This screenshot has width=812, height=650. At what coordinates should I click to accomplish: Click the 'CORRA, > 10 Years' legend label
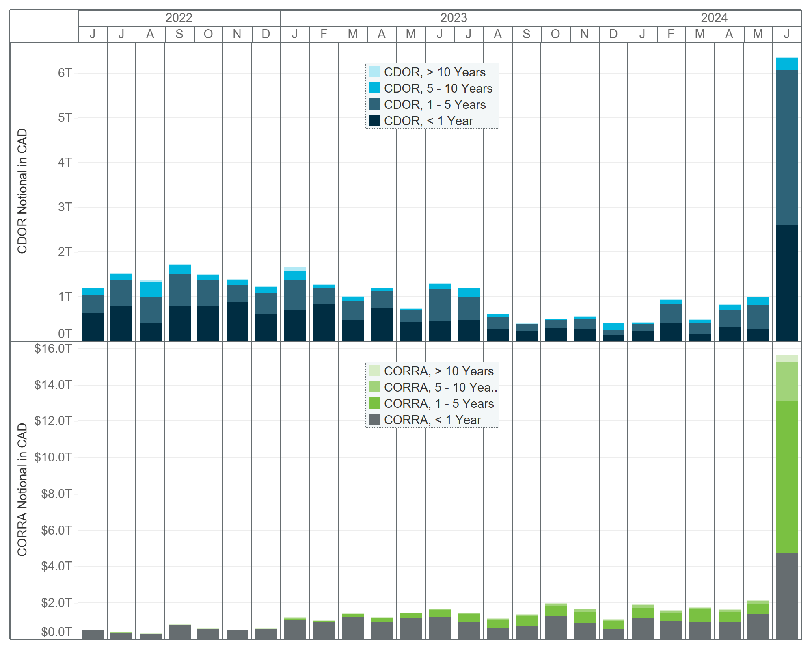[x=439, y=371]
